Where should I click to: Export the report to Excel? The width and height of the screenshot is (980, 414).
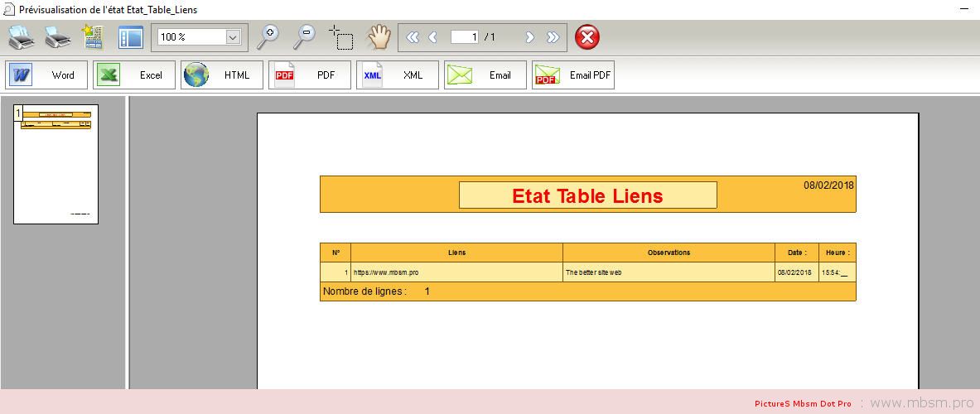point(134,75)
